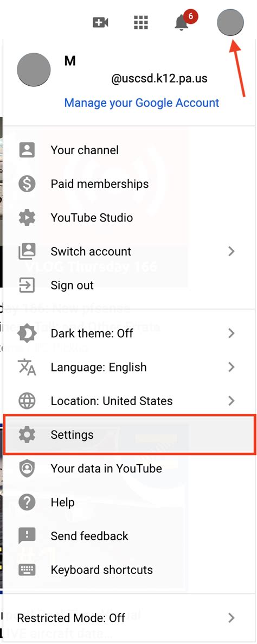Click the Keyboard shortcuts keyboard icon
Image resolution: width=257 pixels, height=644 pixels.
27,570
